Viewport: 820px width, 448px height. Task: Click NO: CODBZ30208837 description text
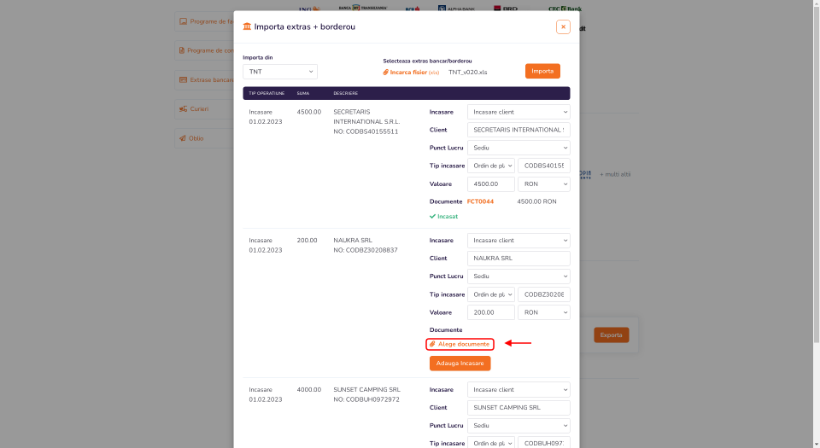[x=366, y=250]
